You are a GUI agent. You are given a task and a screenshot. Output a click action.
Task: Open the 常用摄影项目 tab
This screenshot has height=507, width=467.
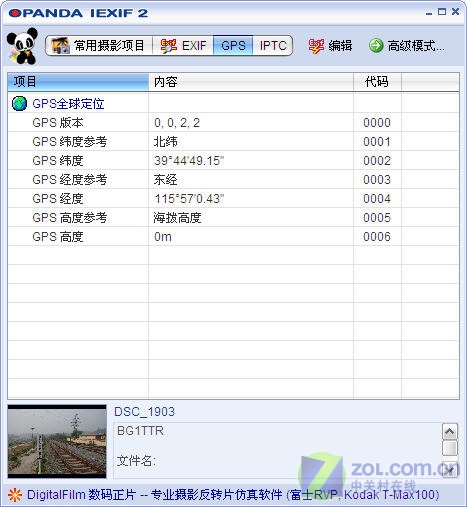pyautogui.click(x=99, y=45)
